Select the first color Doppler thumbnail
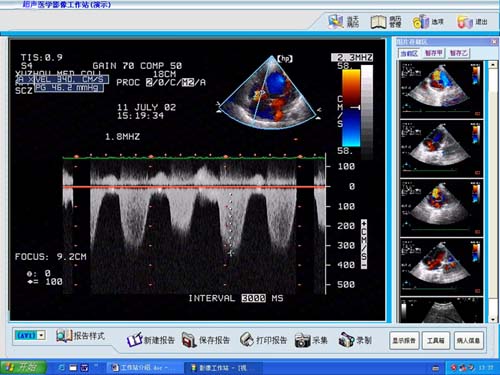Viewport: 500px width, 375px height. [441, 89]
